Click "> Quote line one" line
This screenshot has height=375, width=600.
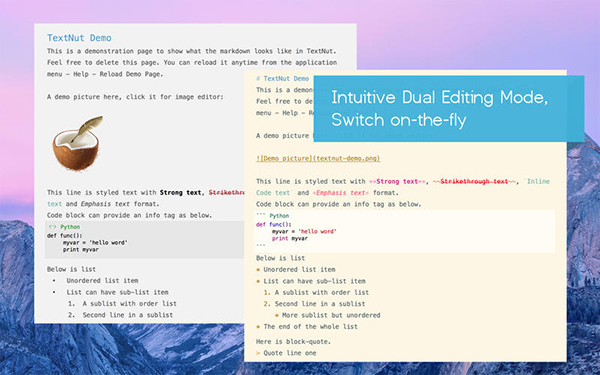point(286,353)
